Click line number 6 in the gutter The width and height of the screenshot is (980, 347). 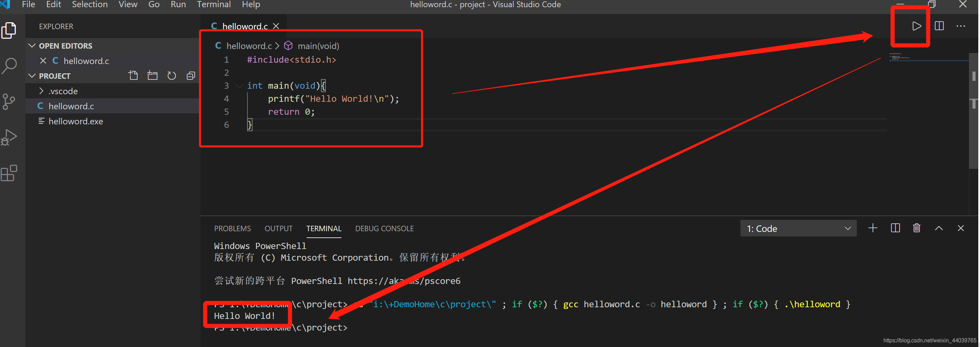click(x=227, y=124)
